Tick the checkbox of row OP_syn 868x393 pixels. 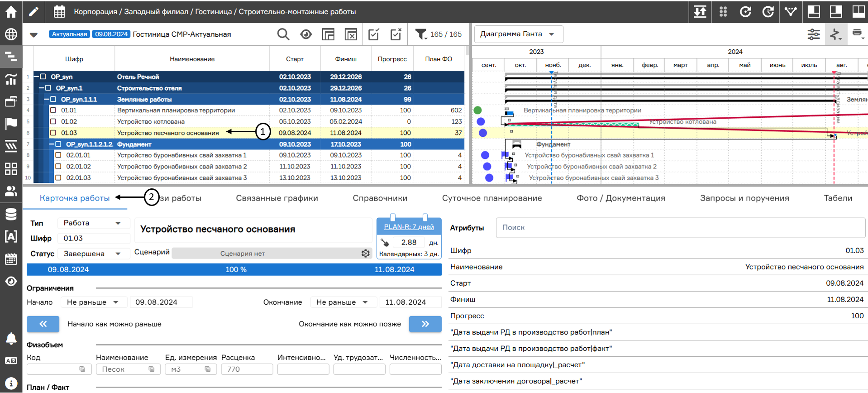43,77
